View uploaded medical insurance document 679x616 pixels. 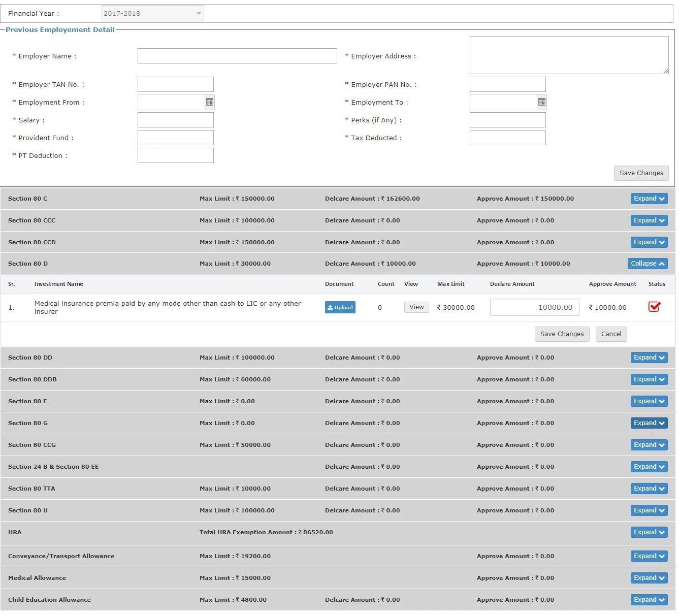click(416, 307)
